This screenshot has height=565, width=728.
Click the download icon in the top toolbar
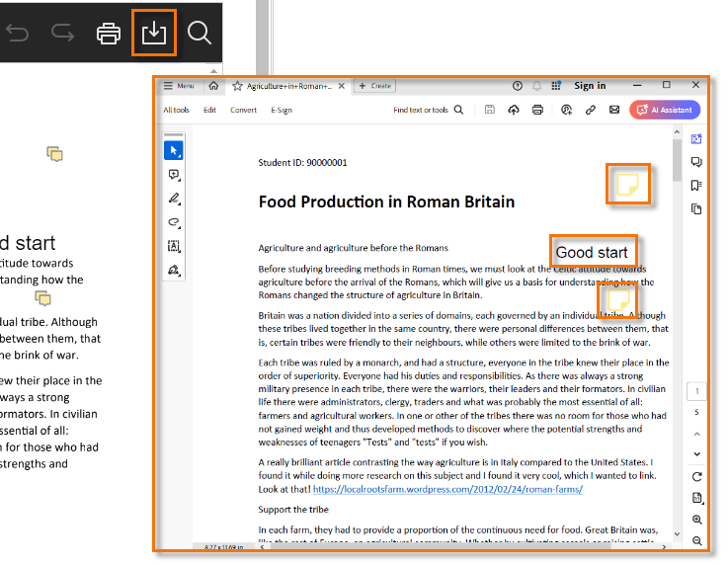click(x=153, y=33)
